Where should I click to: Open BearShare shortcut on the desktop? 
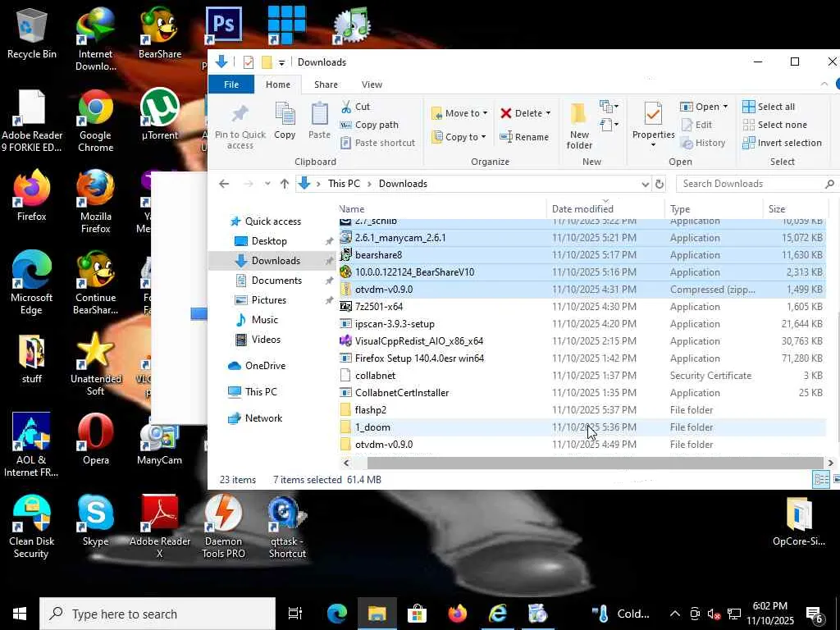[160, 32]
